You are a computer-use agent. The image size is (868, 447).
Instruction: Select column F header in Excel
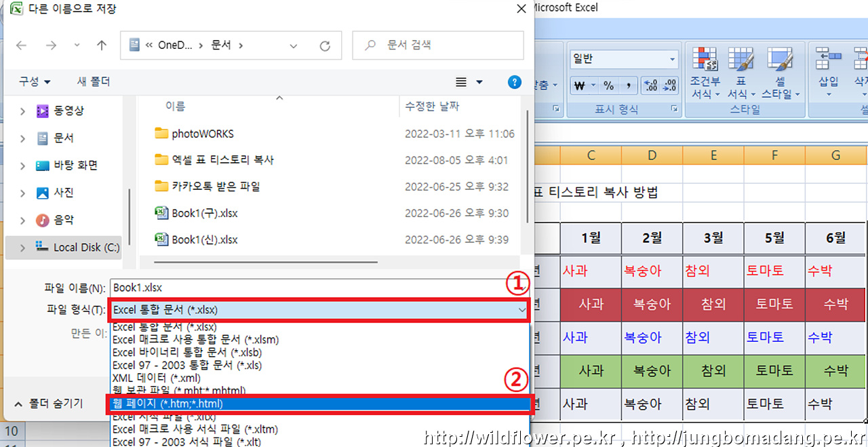pyautogui.click(x=774, y=155)
